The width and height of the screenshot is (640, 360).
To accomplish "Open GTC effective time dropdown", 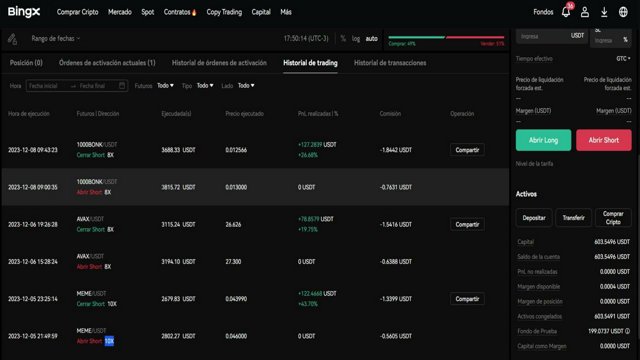I will pos(623,59).
